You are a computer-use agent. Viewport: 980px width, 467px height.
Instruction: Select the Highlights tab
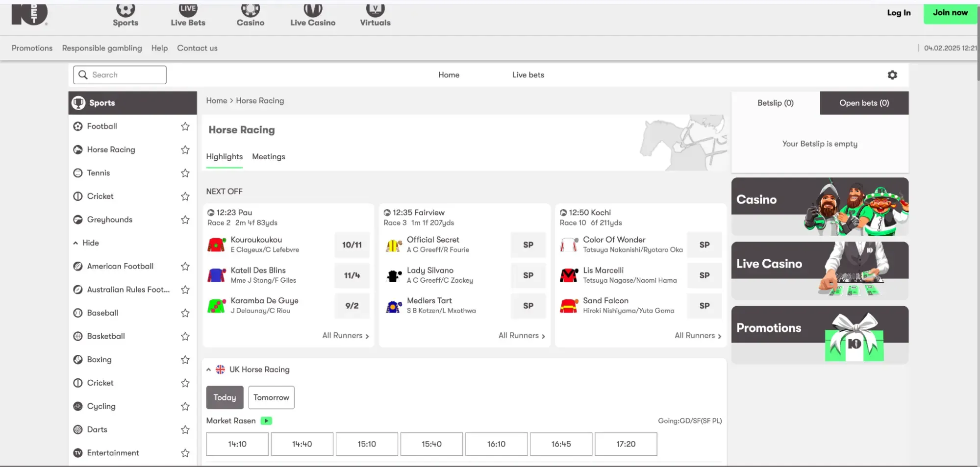pos(225,157)
